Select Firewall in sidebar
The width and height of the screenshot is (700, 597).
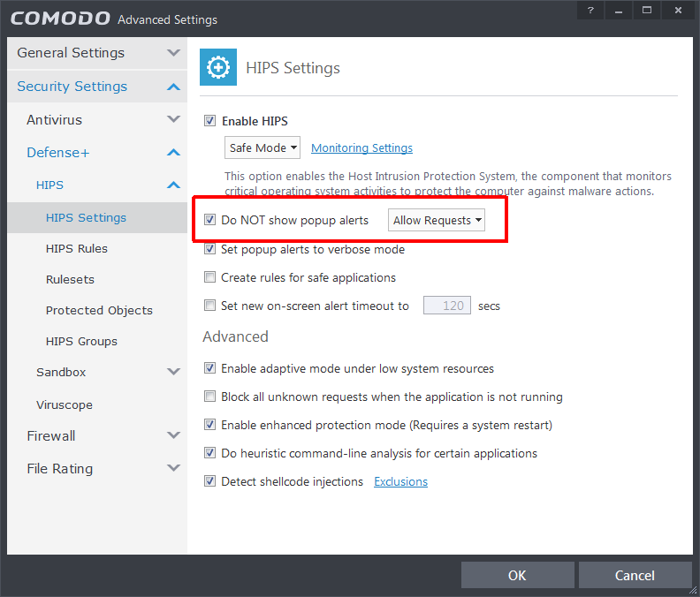pyautogui.click(x=51, y=436)
